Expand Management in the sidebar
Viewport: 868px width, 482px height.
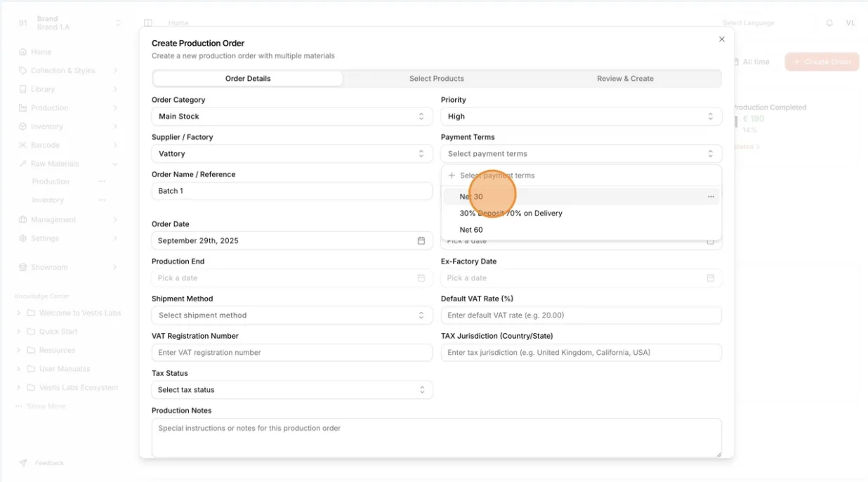[67, 220]
